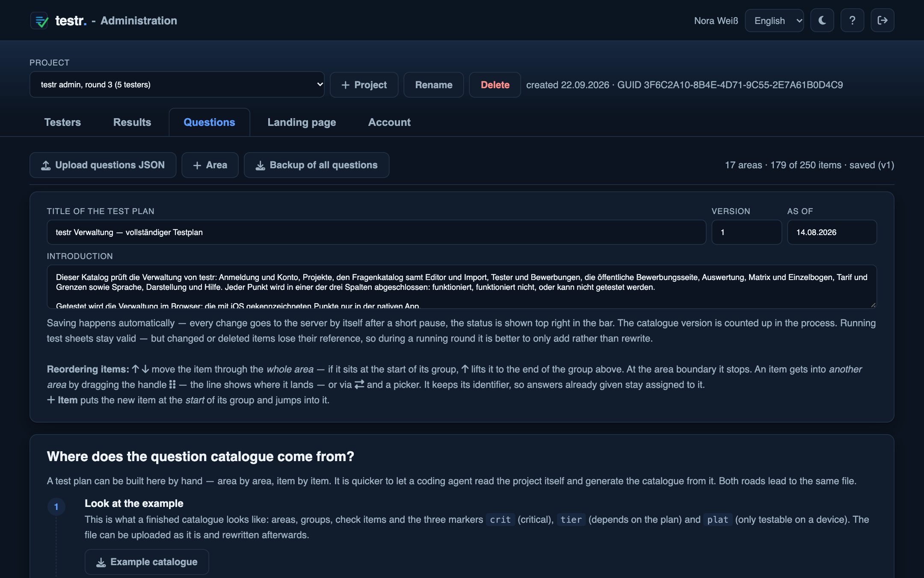Click the 'tier' code marker
This screenshot has height=578, width=924.
point(571,519)
